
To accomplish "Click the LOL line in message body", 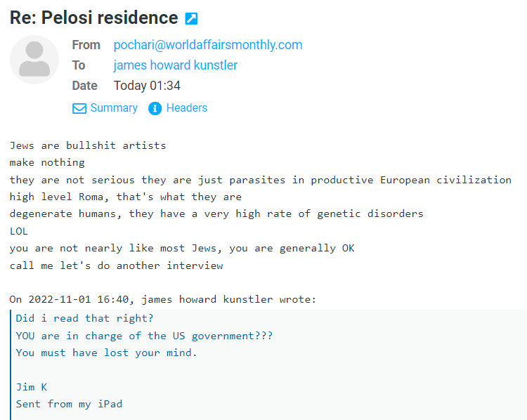I will pos(19,231).
